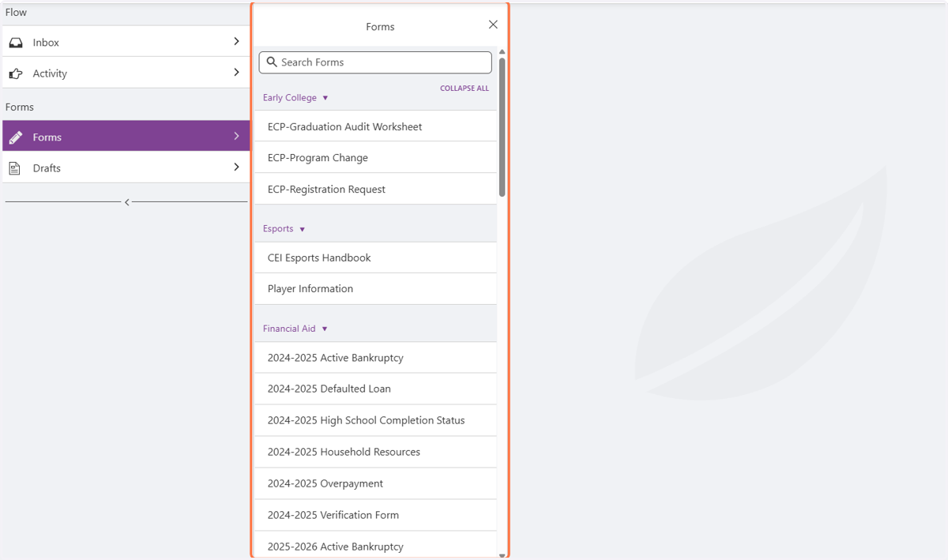Click the scrollbar up arrow
Screen dimensions: 948x560
pyautogui.click(x=502, y=52)
